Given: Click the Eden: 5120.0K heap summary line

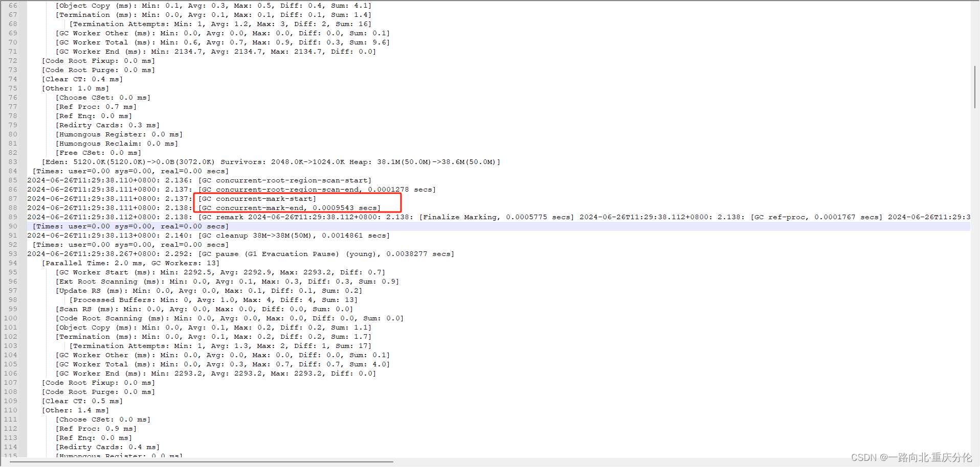Looking at the screenshot, I should tap(271, 162).
